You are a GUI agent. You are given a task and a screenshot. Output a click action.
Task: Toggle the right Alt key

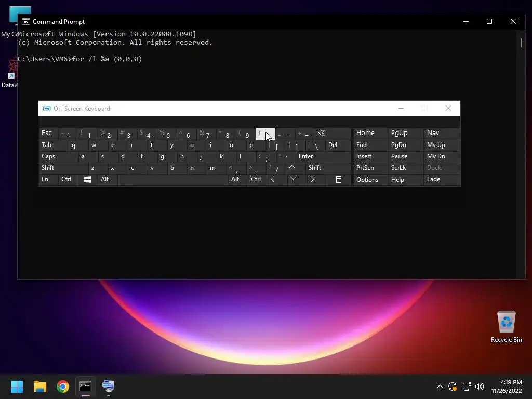[237, 179]
